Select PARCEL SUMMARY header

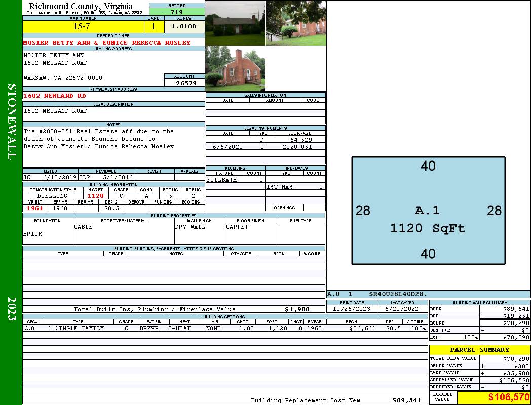(480, 350)
